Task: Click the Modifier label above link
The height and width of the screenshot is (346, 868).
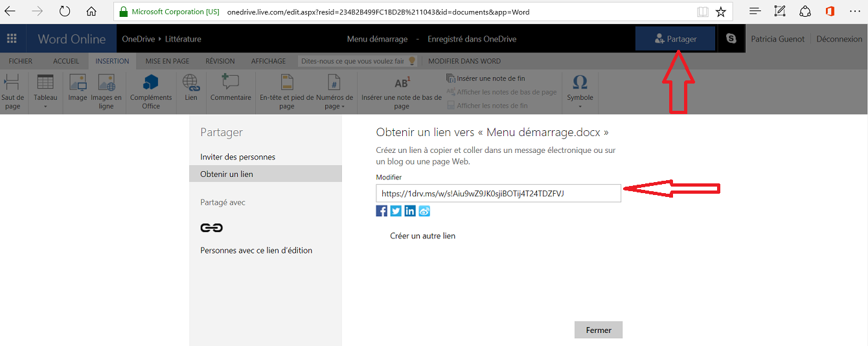Action: (389, 177)
